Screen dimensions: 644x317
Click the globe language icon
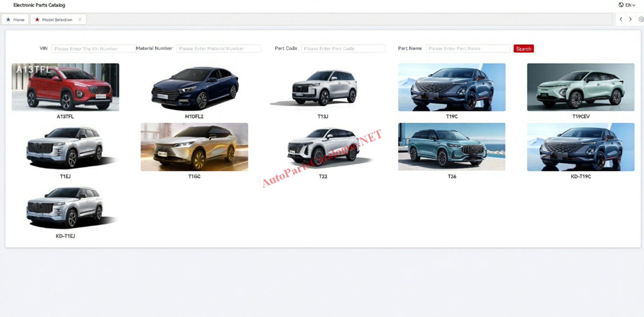pos(621,5)
